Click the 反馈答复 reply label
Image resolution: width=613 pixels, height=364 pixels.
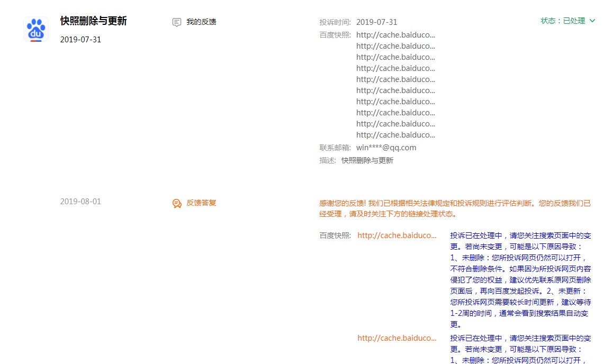pyautogui.click(x=201, y=203)
